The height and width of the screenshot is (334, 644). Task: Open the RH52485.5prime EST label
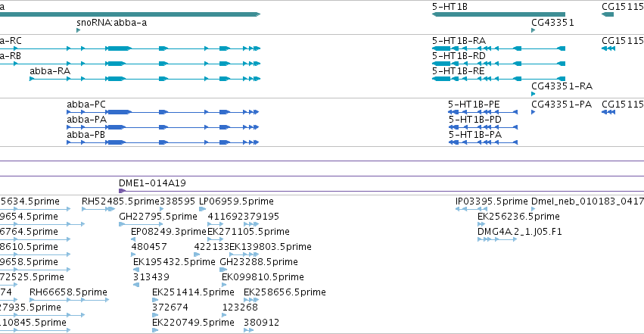tap(120, 201)
